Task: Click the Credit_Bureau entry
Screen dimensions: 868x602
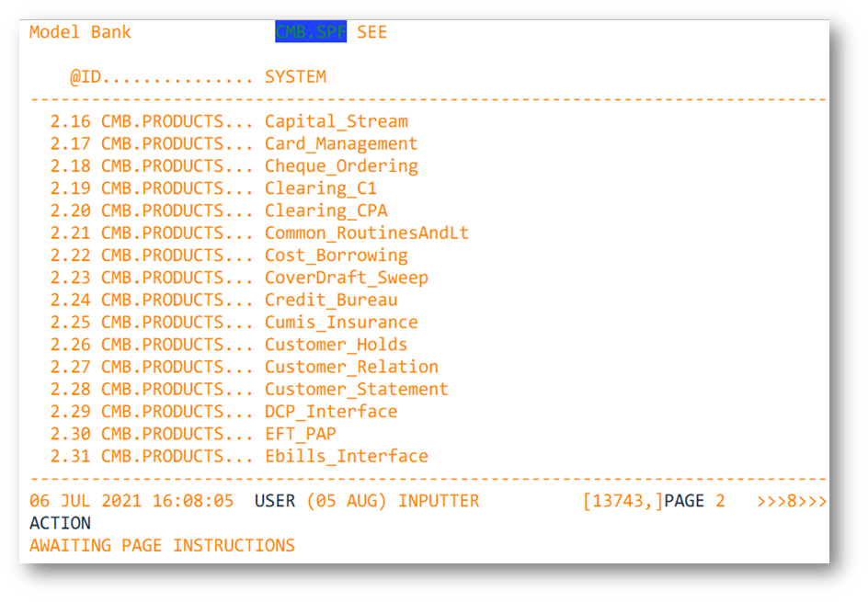Action: (331, 300)
